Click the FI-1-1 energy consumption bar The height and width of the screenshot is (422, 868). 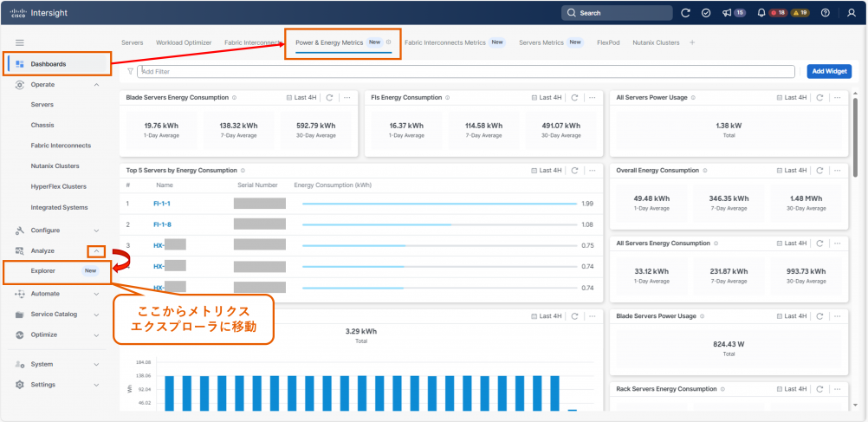(439, 204)
